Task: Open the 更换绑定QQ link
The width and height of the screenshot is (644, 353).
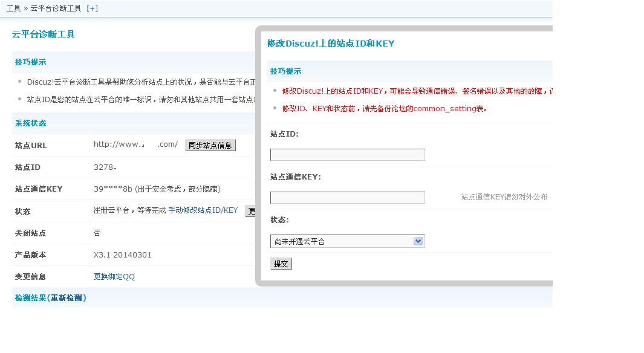Action: 114,277
